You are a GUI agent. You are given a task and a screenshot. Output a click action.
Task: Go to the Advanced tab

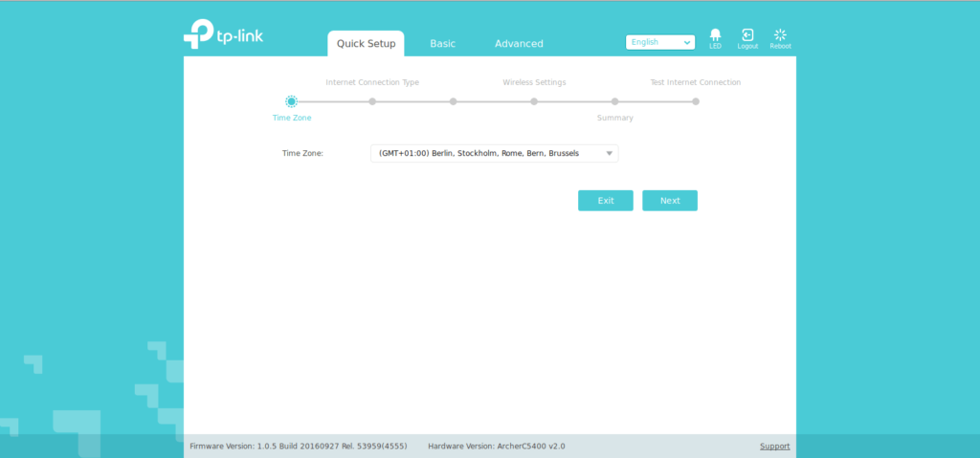519,44
